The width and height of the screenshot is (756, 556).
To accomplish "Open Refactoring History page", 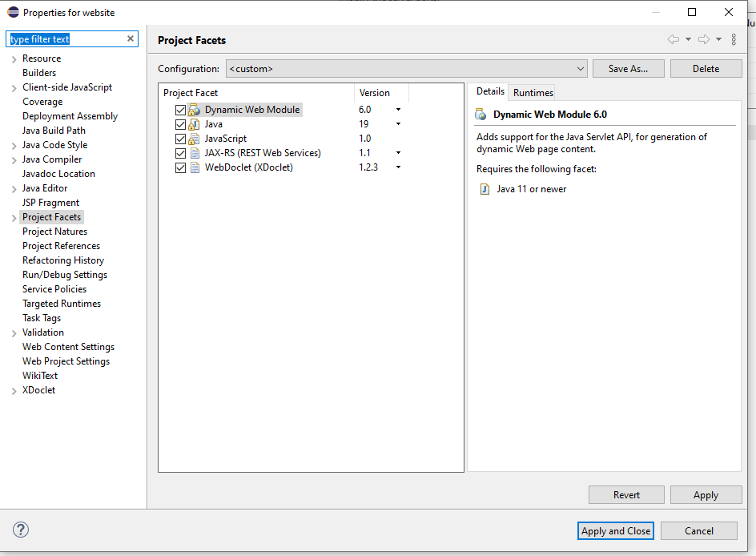I will 63,260.
